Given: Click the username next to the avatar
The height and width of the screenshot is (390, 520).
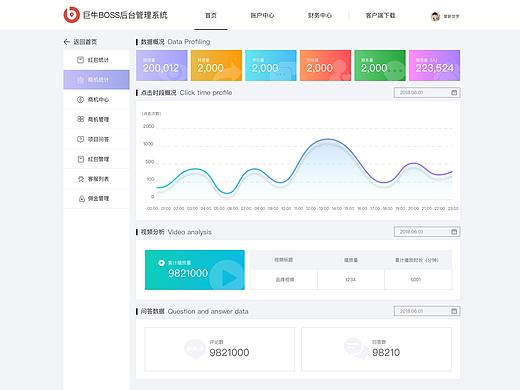Looking at the screenshot, I should tap(451, 16).
